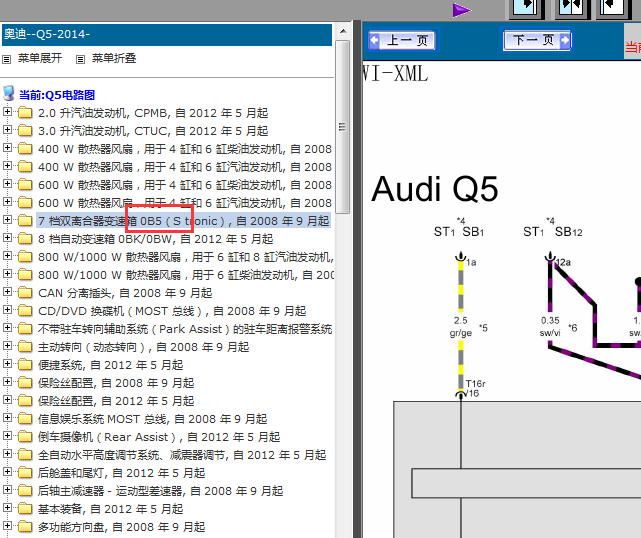Click the highlighted '7 档双离合器变速箱 0B5 (S tronic)' label
This screenshot has height=538, width=641.
(184, 221)
